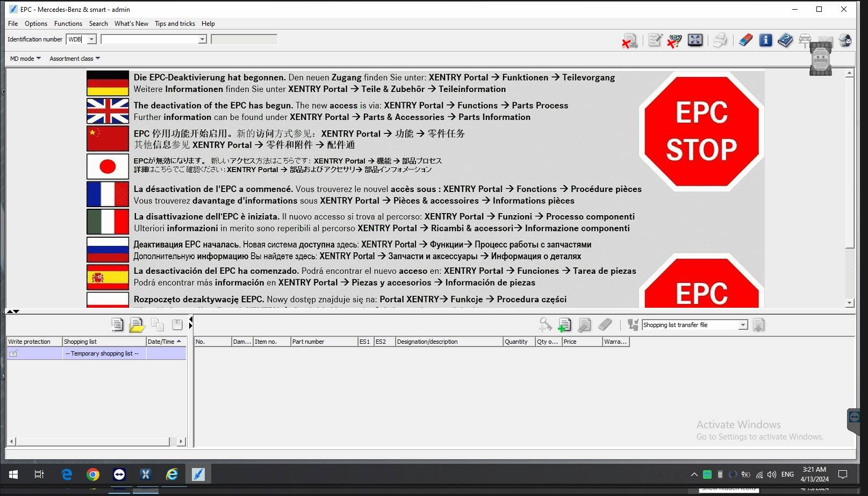This screenshot has width=868, height=496.
Task: Open the Assortment class dropdown
Action: [75, 59]
